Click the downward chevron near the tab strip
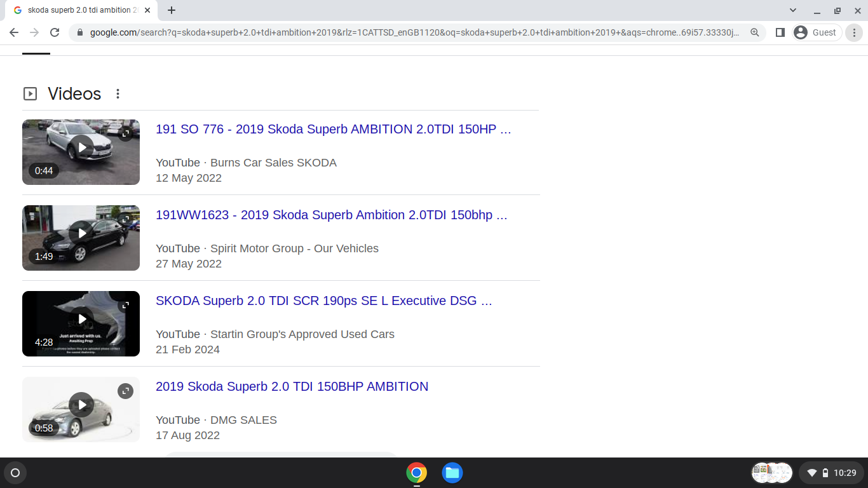 792,10
